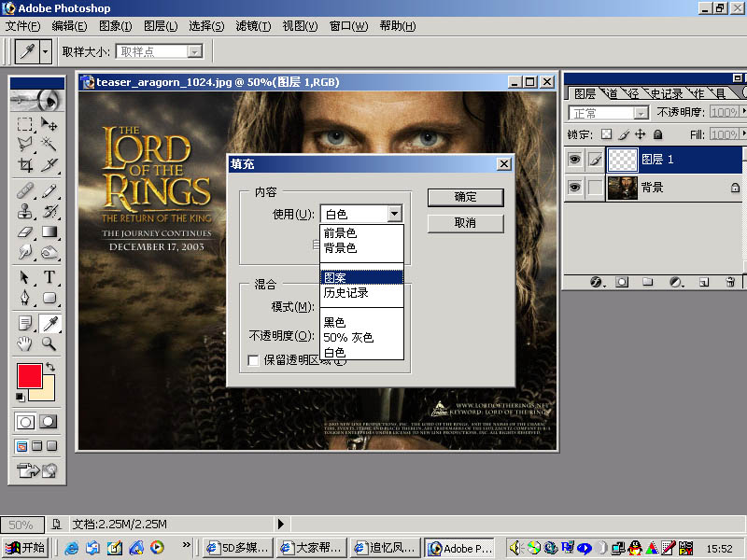Toggle lock image pixels brush icon
Image resolution: width=747 pixels, height=560 pixels.
(624, 134)
